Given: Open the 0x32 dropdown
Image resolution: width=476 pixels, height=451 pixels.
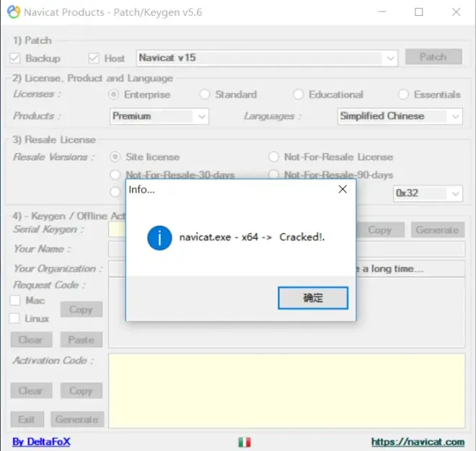Looking at the screenshot, I should (x=428, y=193).
